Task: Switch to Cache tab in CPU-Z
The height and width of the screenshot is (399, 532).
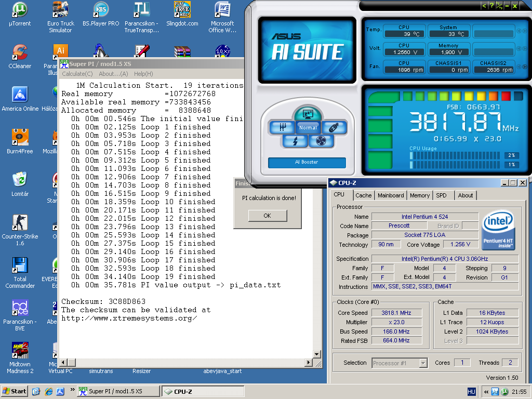Action: point(363,195)
